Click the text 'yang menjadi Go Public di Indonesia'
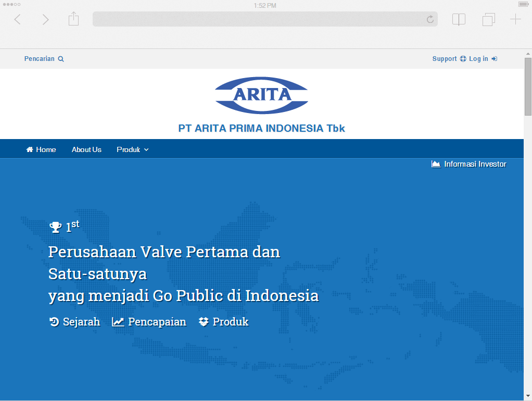 pyautogui.click(x=184, y=296)
